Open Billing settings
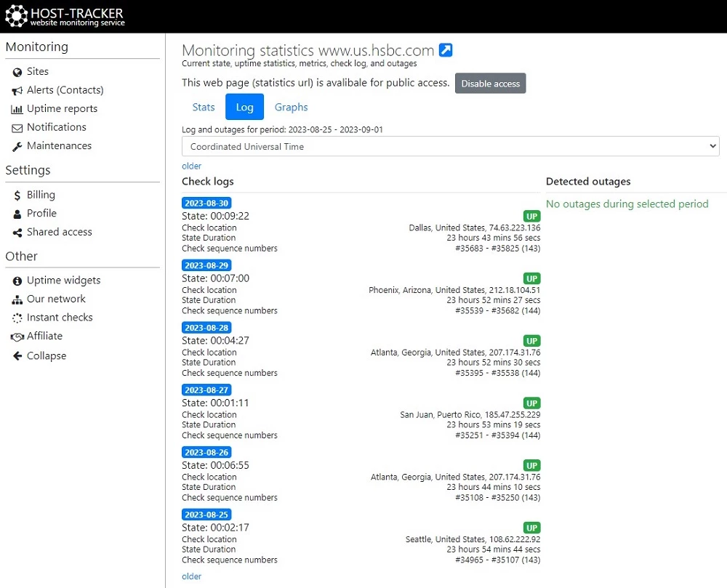Viewport: 727px width, 588px height. (x=41, y=195)
